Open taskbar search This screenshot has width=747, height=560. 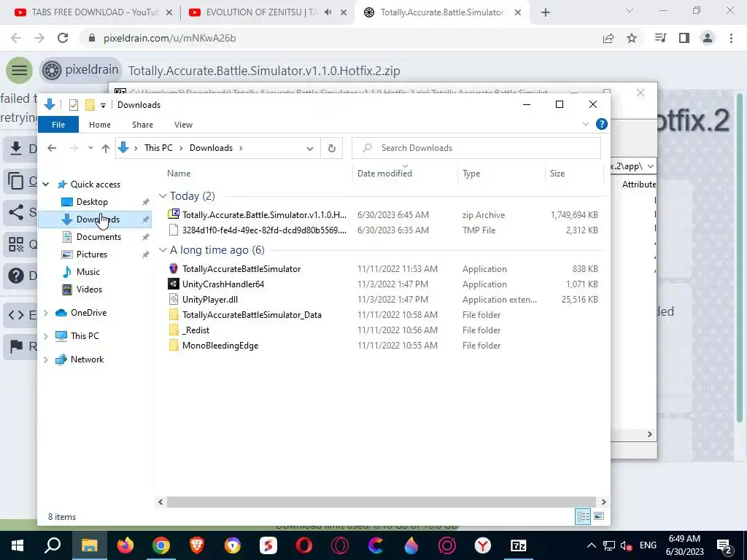click(53, 545)
